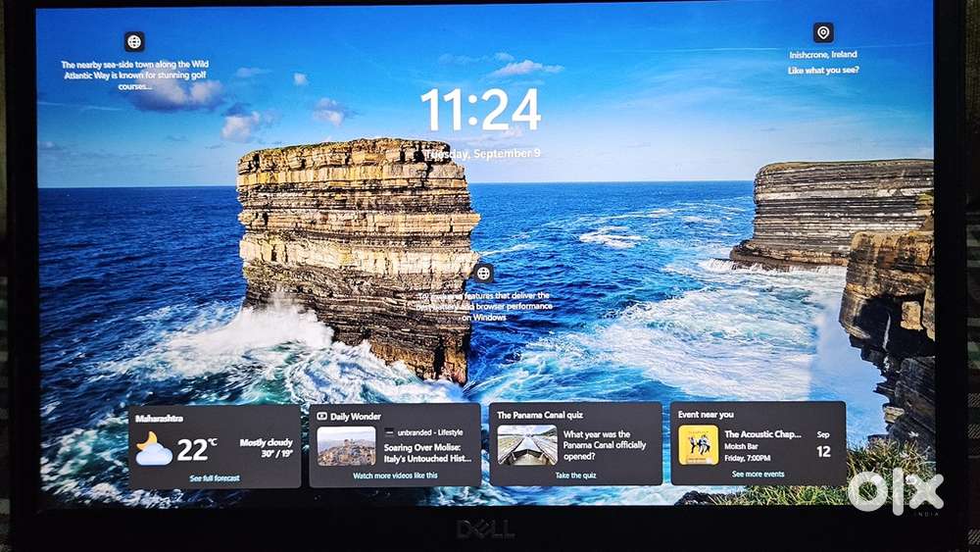Click the 22°C temperature reading
The width and height of the screenshot is (980, 552).
[x=196, y=449]
